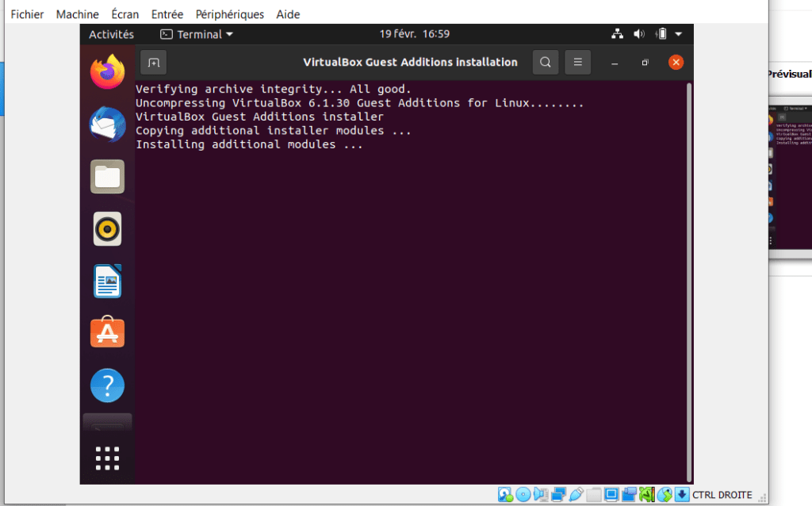This screenshot has width=812, height=506.
Task: Click the 'Copying additional installer modules' line
Action: (x=273, y=131)
